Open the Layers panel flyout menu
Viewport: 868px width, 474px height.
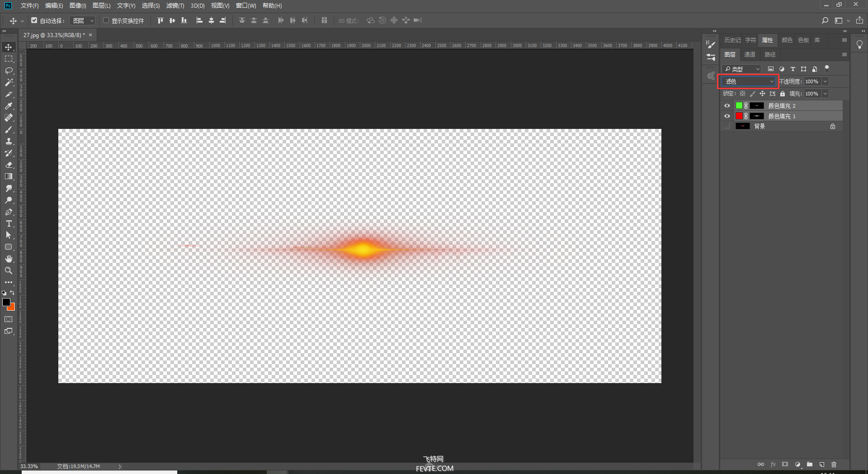844,55
